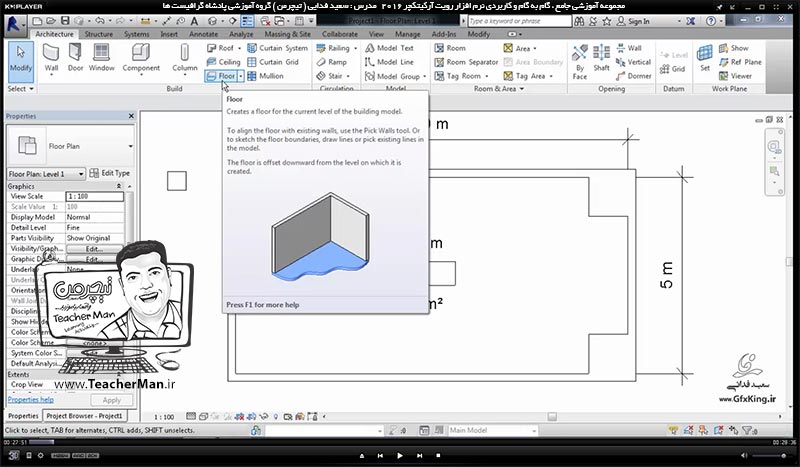The height and width of the screenshot is (467, 800).
Task: Open the Floor Plan type selector dropdown
Action: tap(131, 146)
